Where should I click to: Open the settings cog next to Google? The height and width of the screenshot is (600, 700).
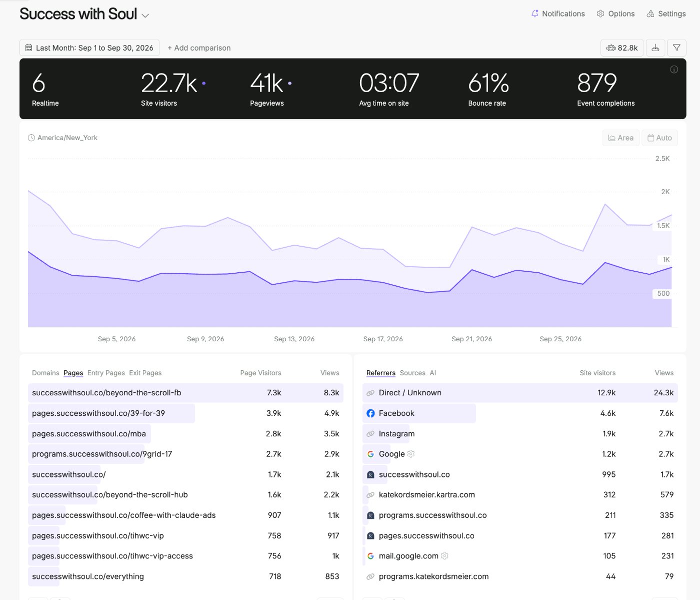coord(411,454)
